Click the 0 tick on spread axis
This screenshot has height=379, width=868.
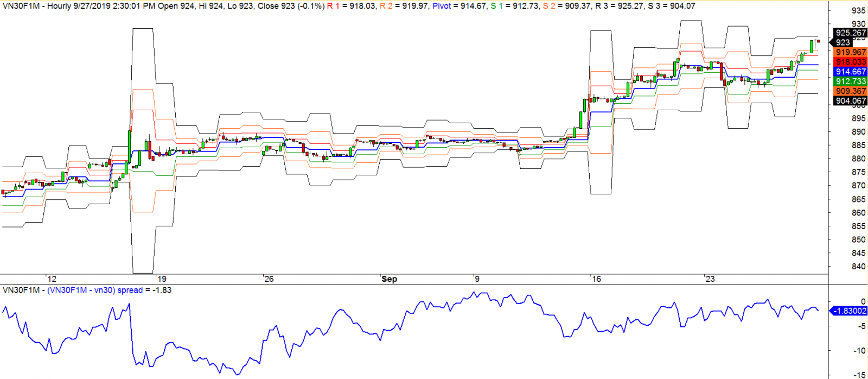863,301
